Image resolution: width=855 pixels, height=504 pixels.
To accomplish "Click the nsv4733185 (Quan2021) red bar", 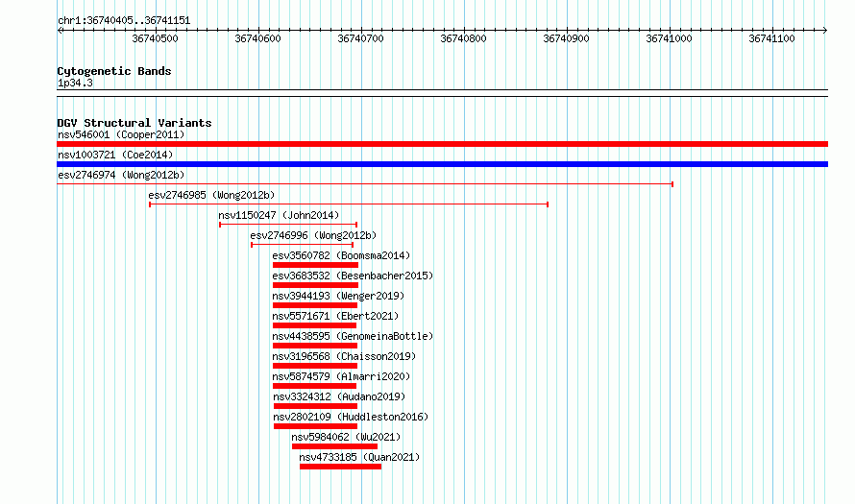I will [x=340, y=467].
